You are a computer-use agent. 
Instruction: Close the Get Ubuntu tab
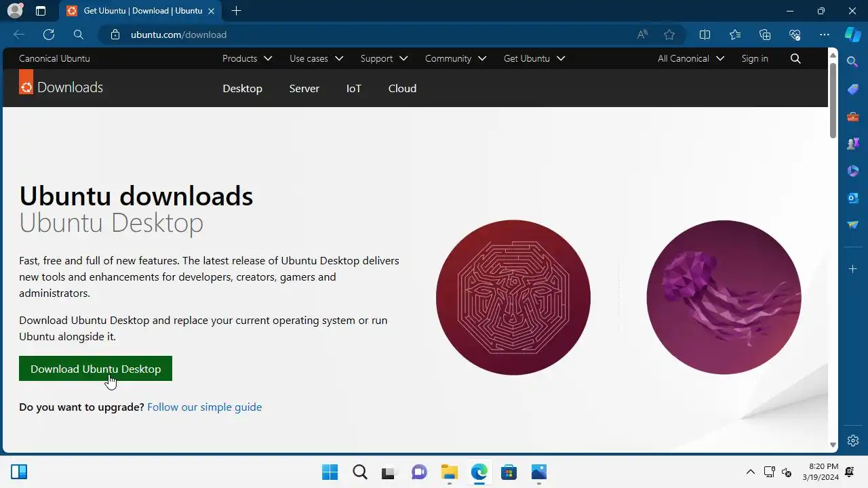tap(211, 11)
